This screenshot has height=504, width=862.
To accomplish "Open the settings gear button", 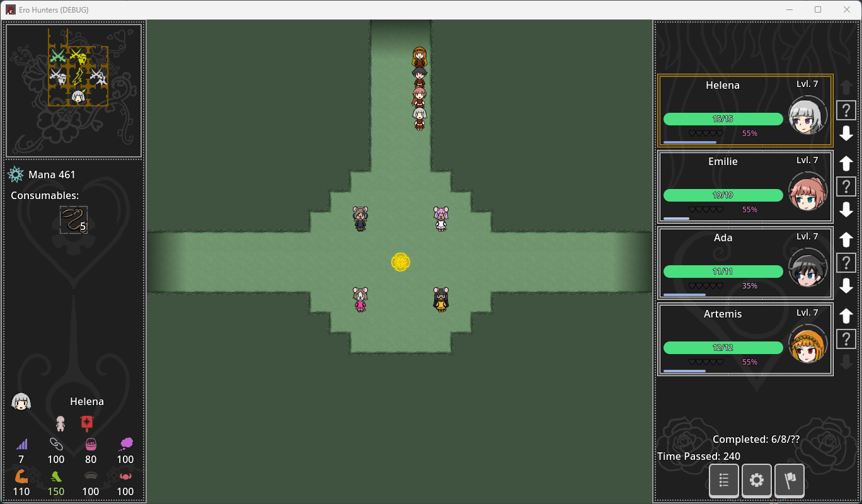I will tap(757, 480).
